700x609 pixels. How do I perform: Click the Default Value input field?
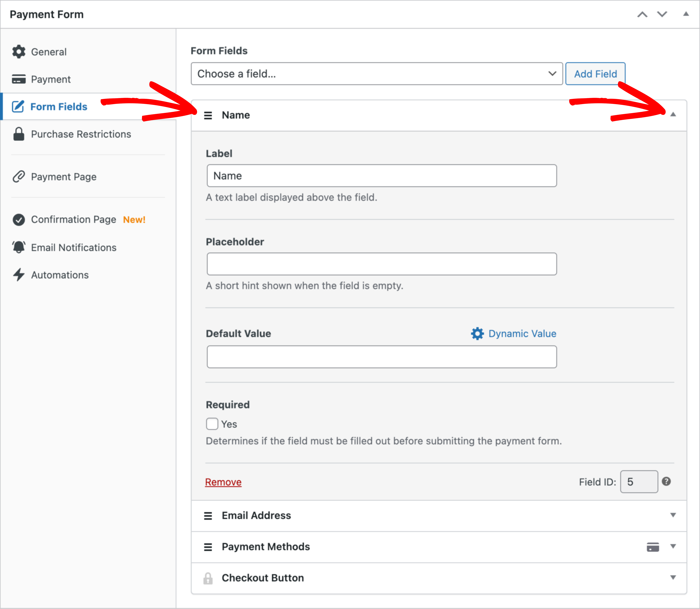(382, 357)
